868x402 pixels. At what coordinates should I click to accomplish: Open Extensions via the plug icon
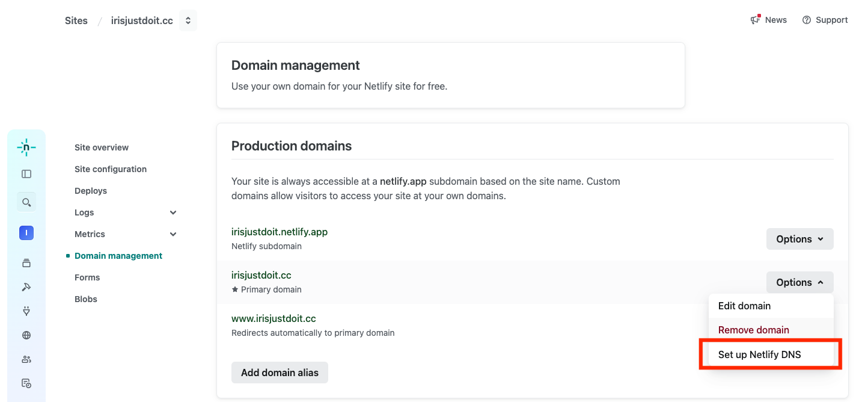click(26, 311)
